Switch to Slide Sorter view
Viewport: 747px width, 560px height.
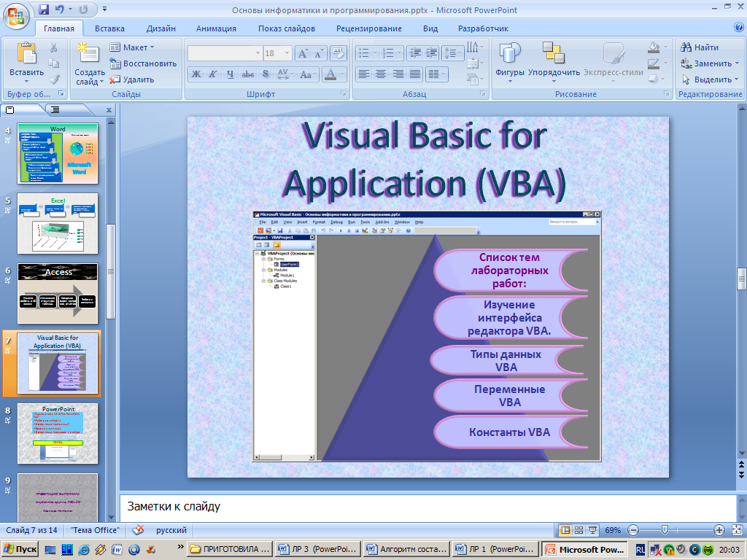(x=578, y=530)
